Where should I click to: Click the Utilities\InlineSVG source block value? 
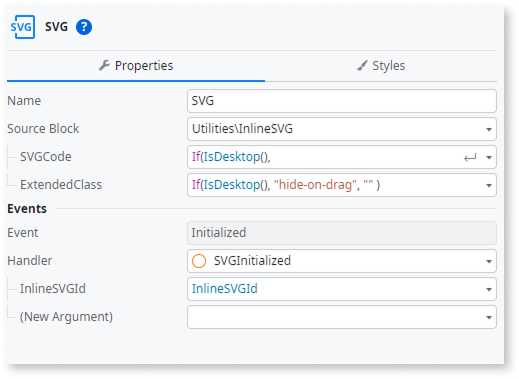tap(242, 129)
